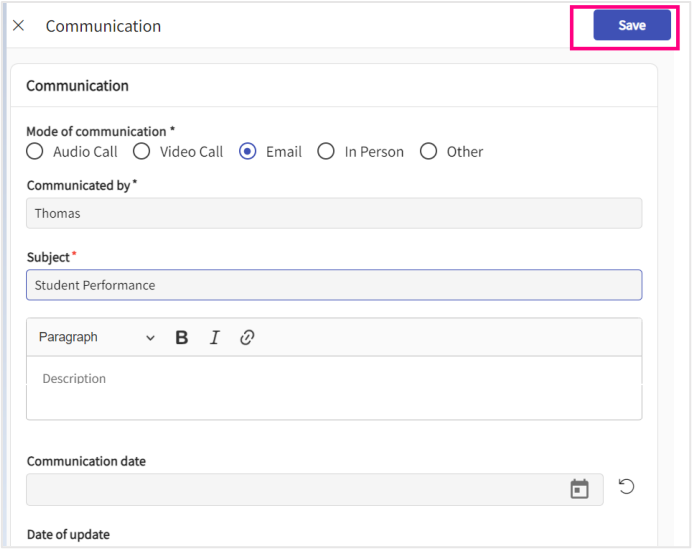692x549 pixels.
Task: Choose Video Call as the communication mode
Action: (x=142, y=152)
